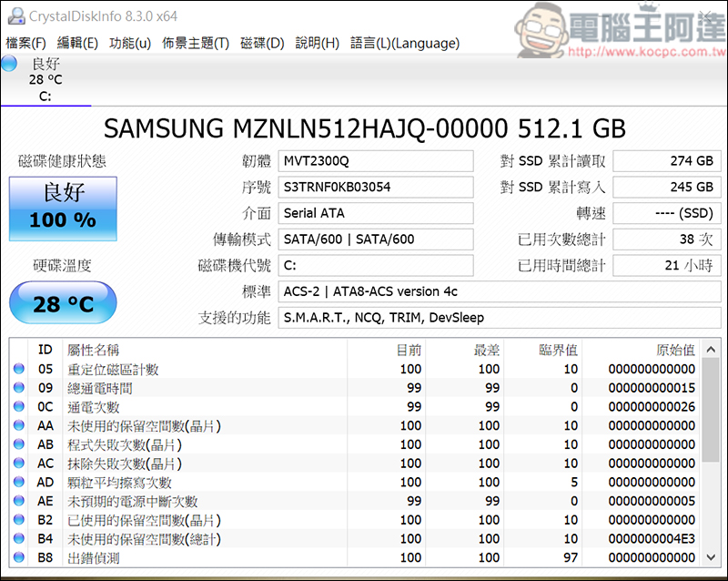Click status dot for attribute AA row
The width and height of the screenshot is (728, 581).
[19, 425]
